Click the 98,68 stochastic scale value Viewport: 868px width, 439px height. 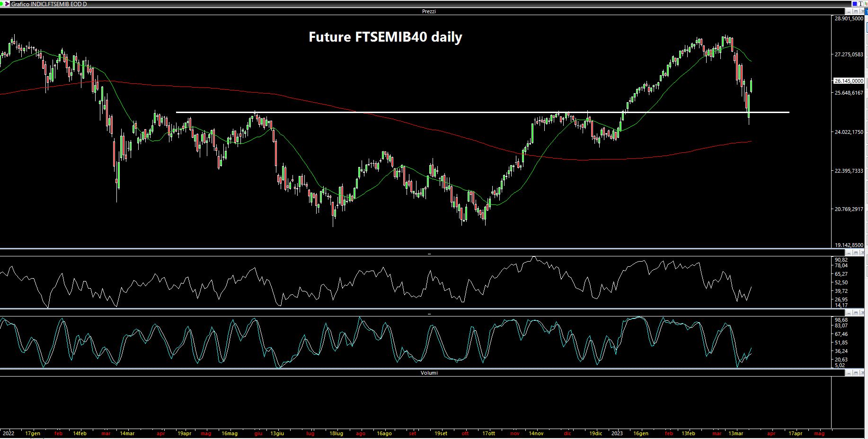click(841, 320)
